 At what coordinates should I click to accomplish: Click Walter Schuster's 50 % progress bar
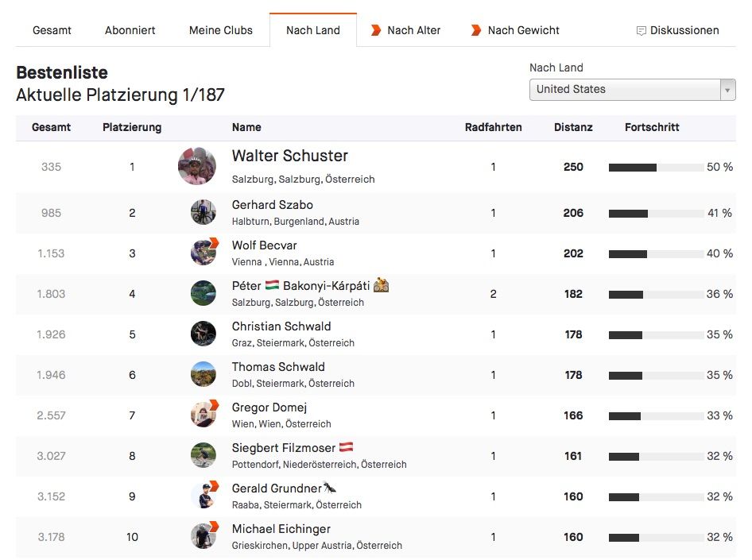click(656, 168)
